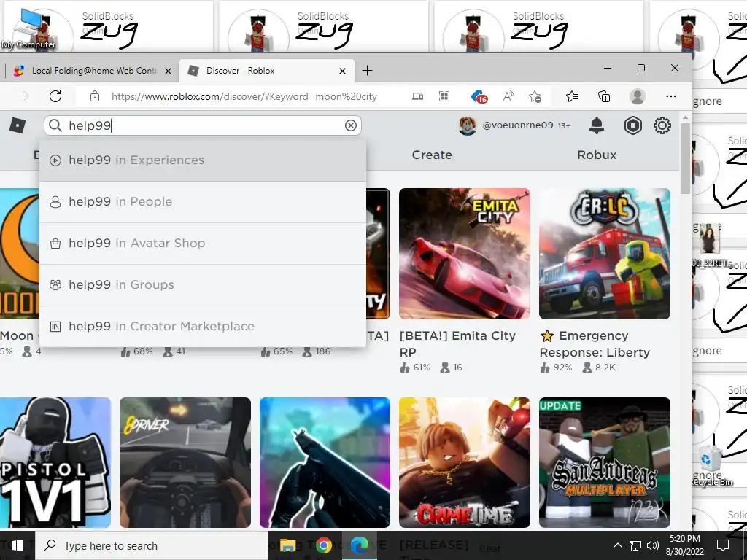Close the Discover - Roblox tab
This screenshot has height=560, width=747.
(342, 71)
